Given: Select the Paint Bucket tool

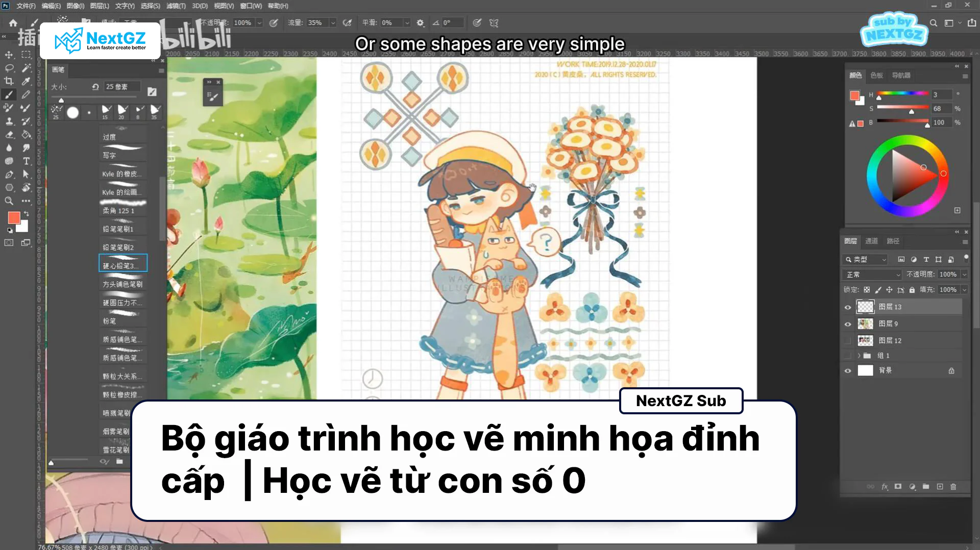Looking at the screenshot, I should (x=26, y=135).
